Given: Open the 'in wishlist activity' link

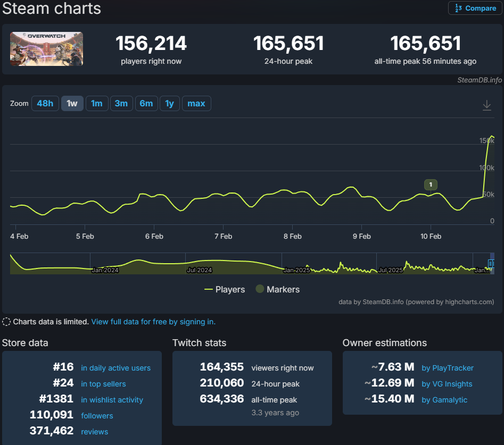Looking at the screenshot, I should click(x=112, y=400).
